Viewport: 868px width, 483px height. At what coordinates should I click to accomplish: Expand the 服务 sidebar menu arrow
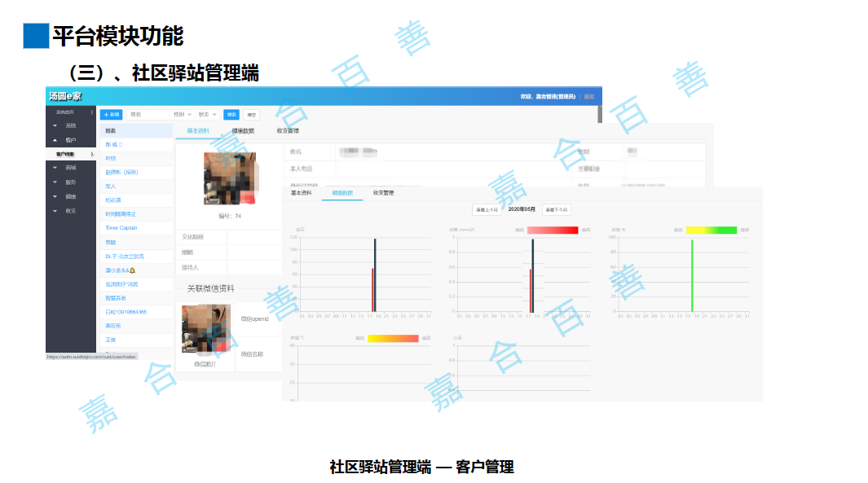click(55, 182)
